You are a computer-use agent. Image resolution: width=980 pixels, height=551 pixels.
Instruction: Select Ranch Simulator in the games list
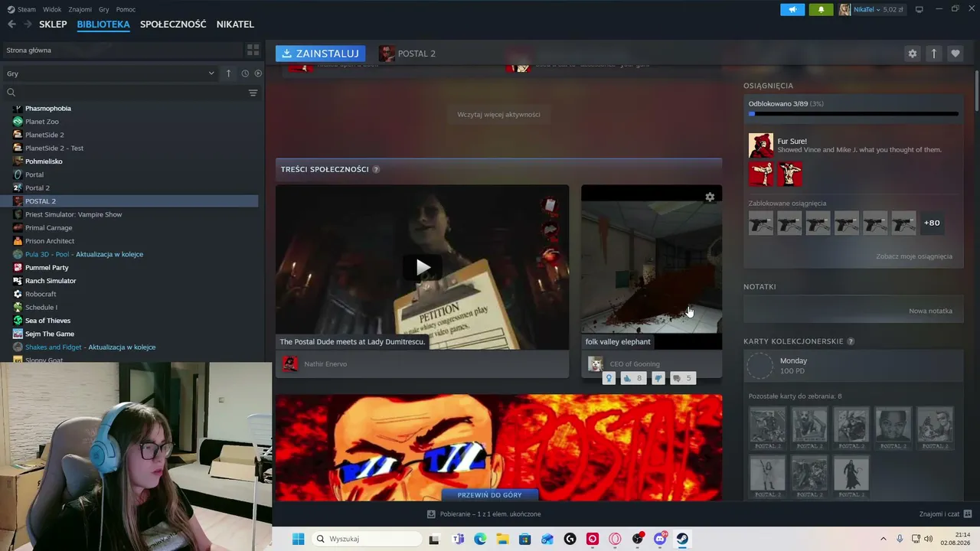(x=51, y=281)
